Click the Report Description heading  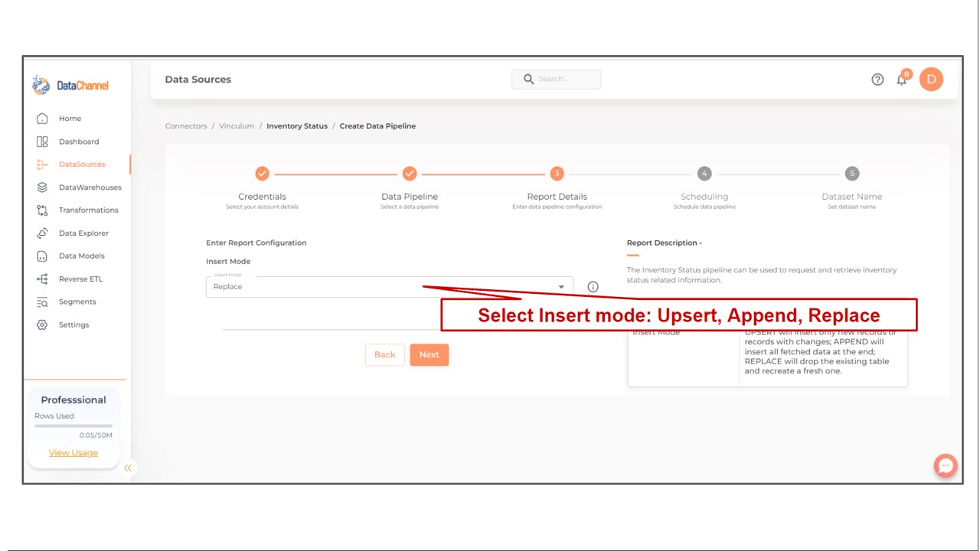click(x=665, y=243)
